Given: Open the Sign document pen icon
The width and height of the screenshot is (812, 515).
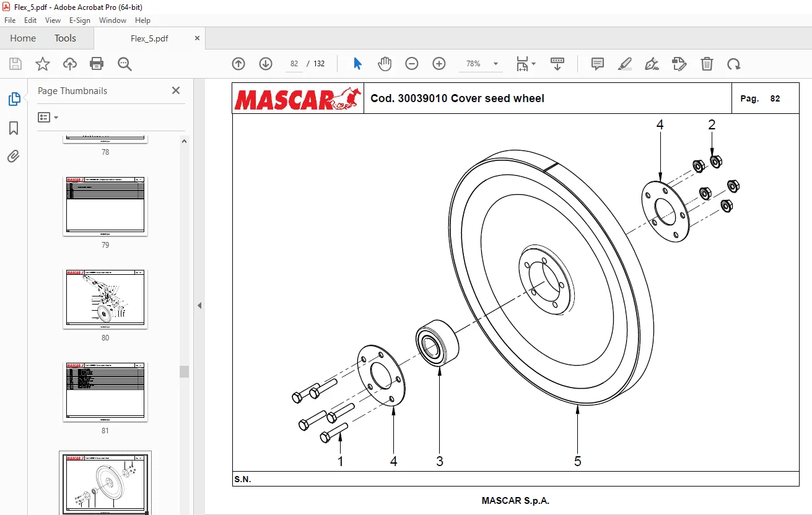Looking at the screenshot, I should tap(652, 64).
